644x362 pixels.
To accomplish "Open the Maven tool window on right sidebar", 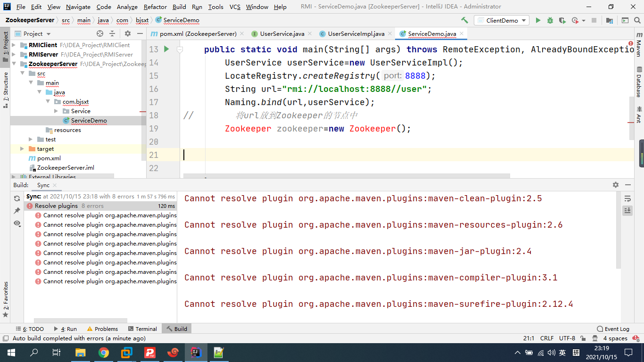I will click(639, 45).
